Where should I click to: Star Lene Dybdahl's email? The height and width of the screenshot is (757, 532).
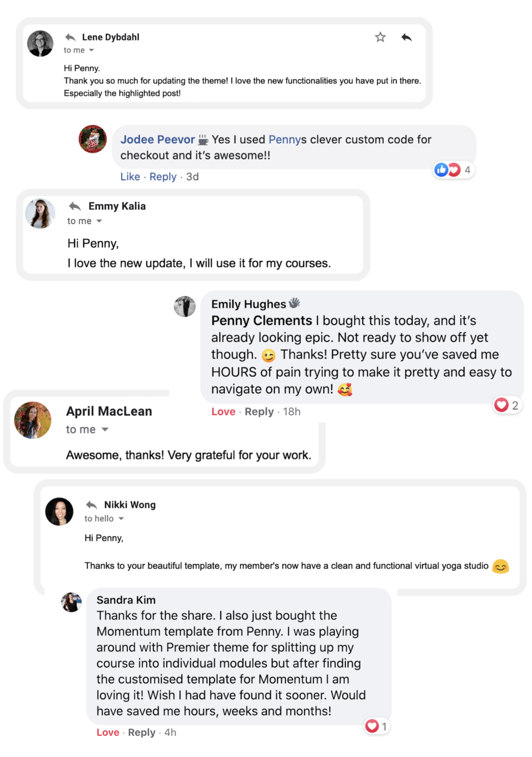pos(380,37)
